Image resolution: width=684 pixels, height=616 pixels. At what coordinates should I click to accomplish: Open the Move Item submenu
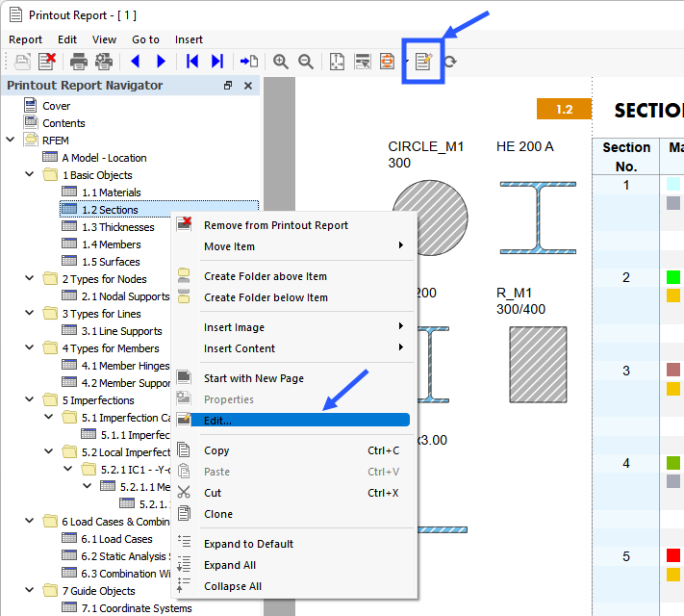(295, 246)
